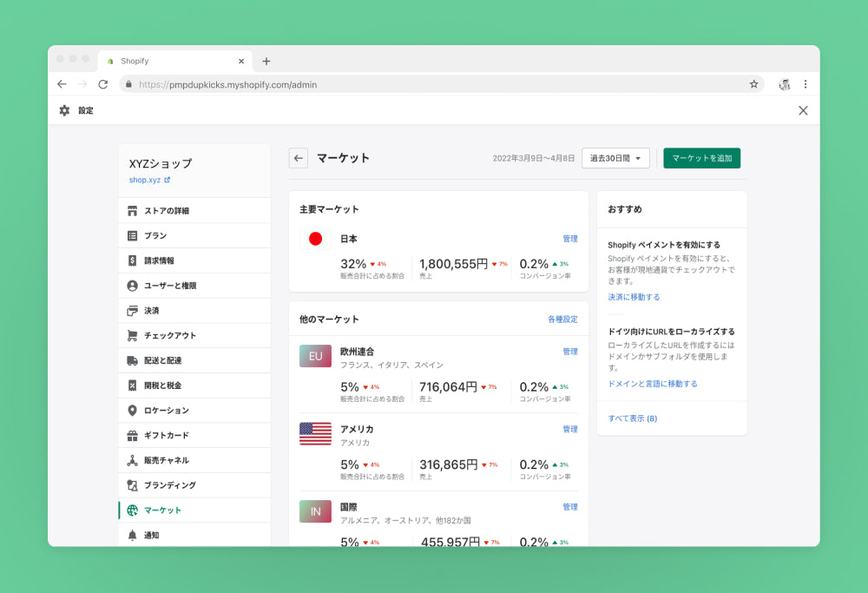Click すべて表示 (8) under recommendations

(633, 418)
